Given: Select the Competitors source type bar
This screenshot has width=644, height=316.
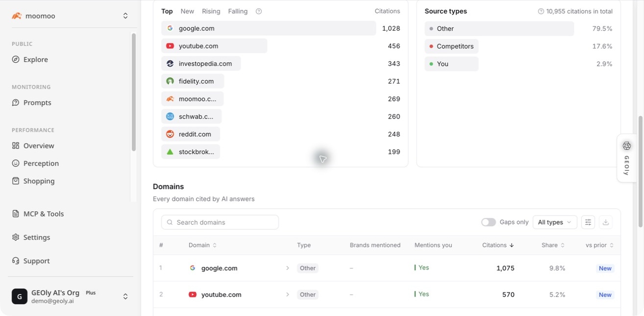Looking at the screenshot, I should [x=451, y=46].
